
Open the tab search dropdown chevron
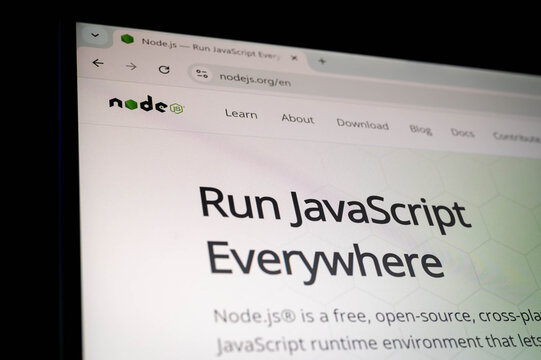pos(95,35)
